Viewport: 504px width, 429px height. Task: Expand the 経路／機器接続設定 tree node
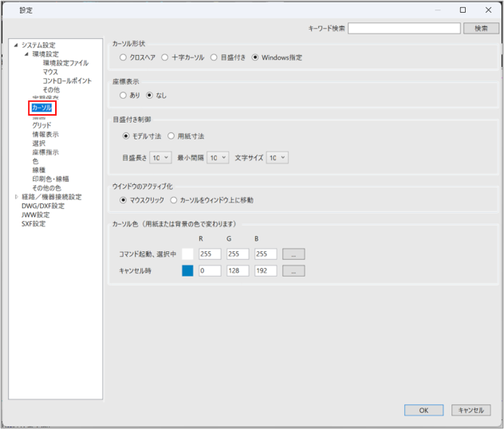click(17, 197)
